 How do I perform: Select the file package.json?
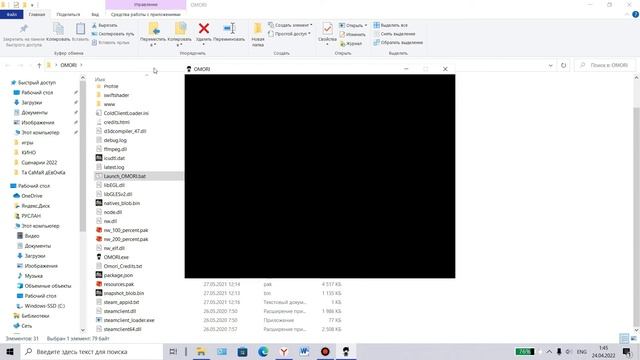coord(118,275)
